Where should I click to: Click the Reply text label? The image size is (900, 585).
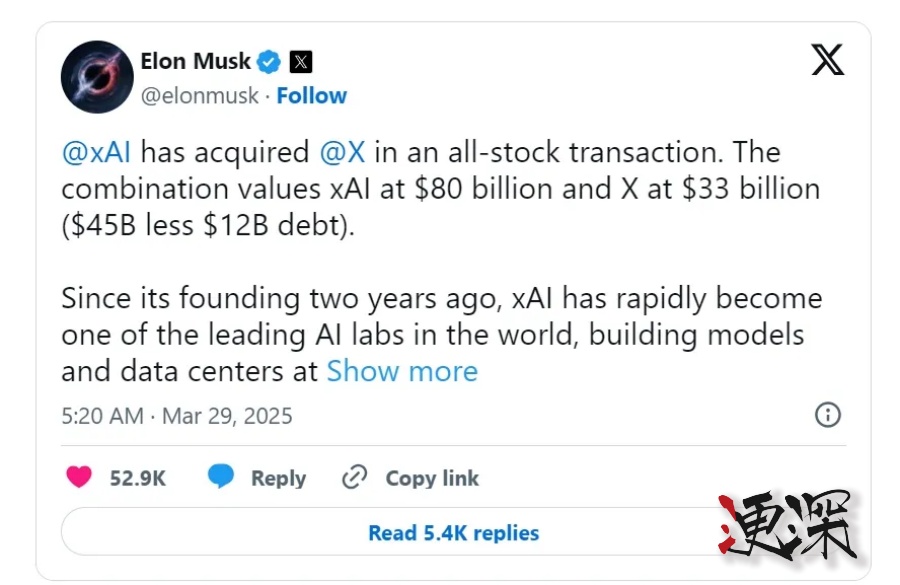point(278,478)
